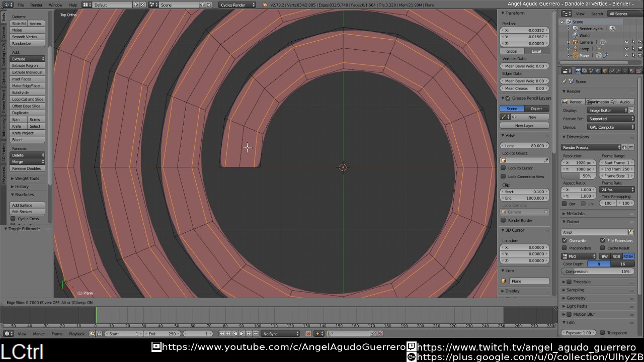Open the Playback menu in timeline
Screen dimensions: 644x362
tap(76, 334)
